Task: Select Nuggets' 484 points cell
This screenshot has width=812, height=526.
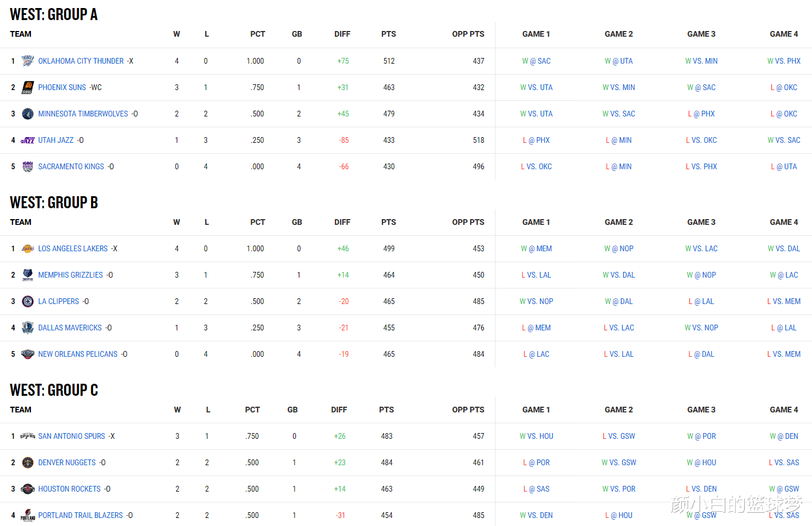Action: click(387, 462)
